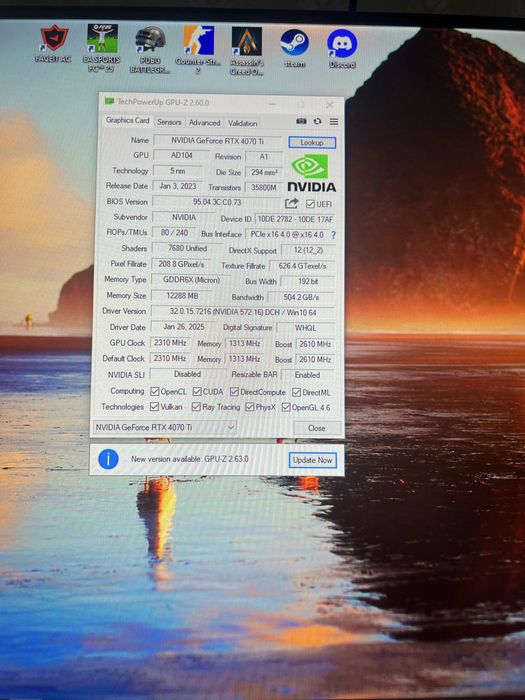Launch the Counter-Strike 2 desktop icon

coord(198,49)
